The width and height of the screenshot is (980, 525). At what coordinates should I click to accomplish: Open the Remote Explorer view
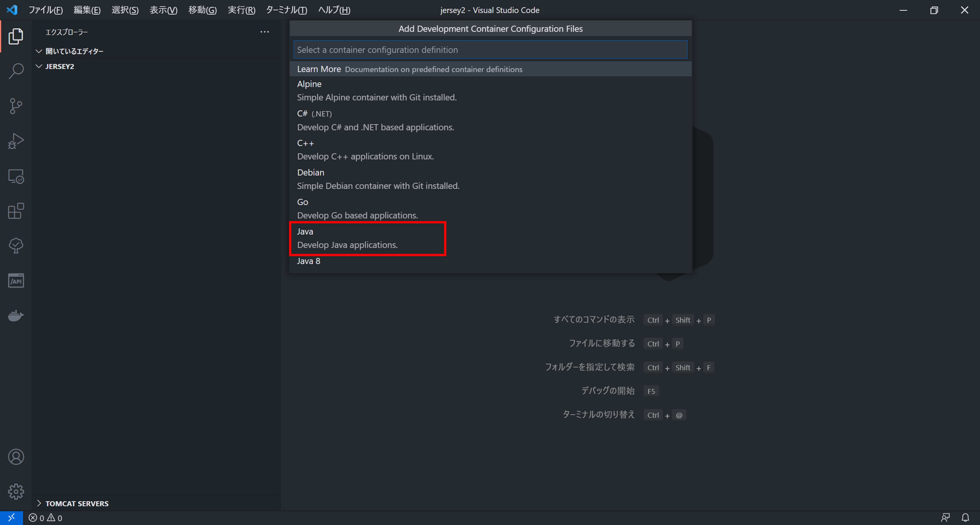pos(16,176)
